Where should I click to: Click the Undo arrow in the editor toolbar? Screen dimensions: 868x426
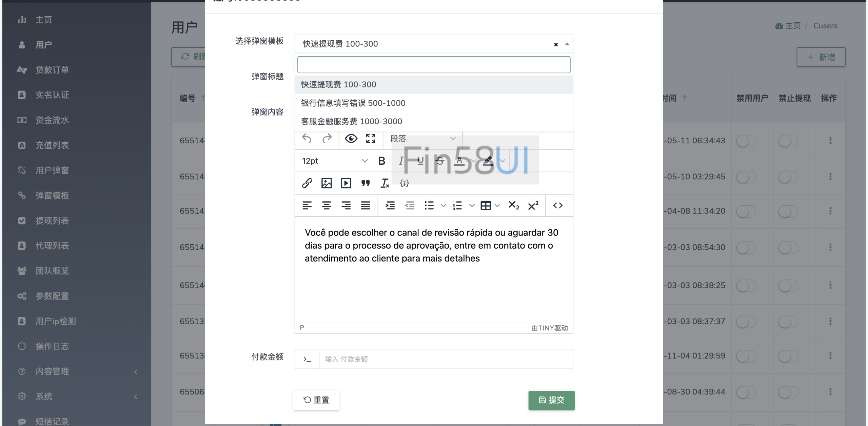[306, 138]
